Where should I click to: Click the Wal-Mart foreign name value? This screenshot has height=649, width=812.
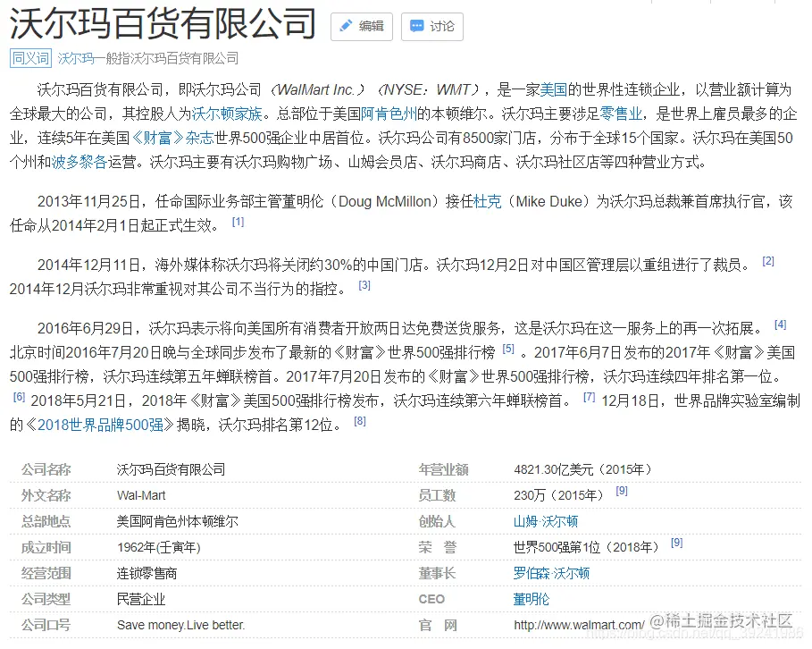pyautogui.click(x=141, y=495)
